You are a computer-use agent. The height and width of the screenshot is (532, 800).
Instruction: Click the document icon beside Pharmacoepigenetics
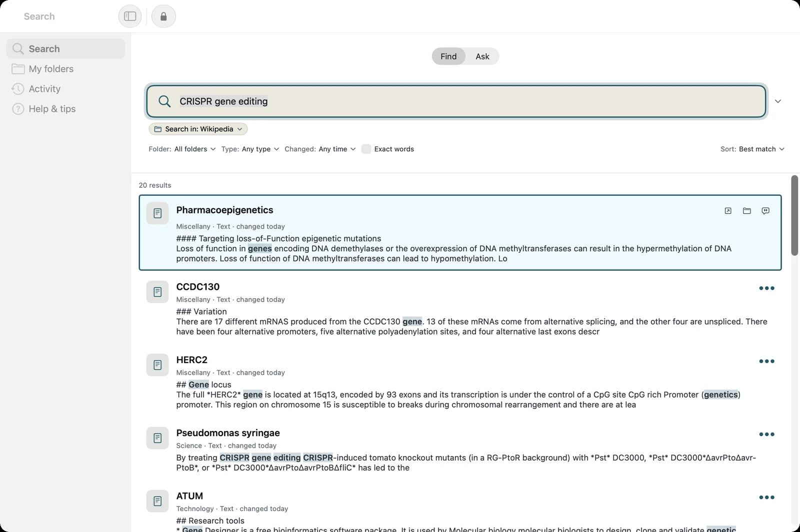point(157,213)
